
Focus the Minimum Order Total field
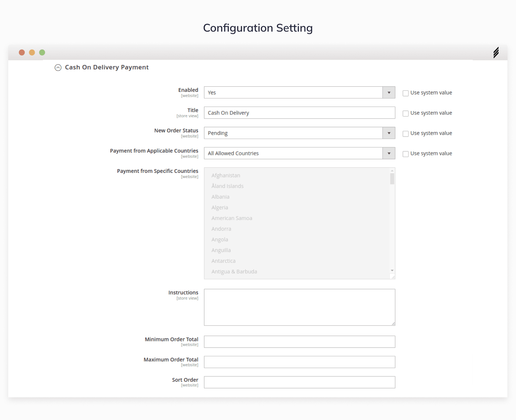(x=299, y=342)
